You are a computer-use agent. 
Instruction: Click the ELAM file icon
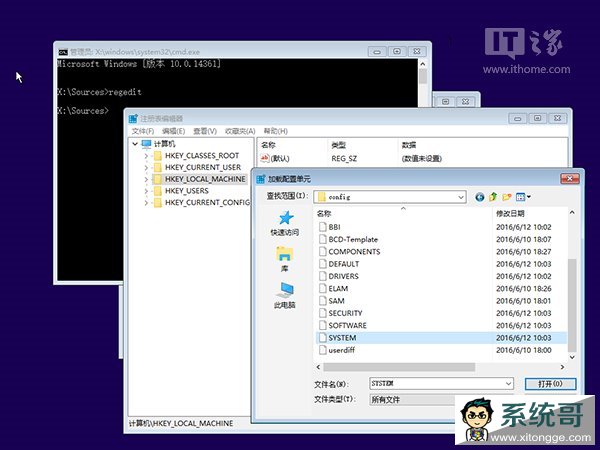pos(323,288)
